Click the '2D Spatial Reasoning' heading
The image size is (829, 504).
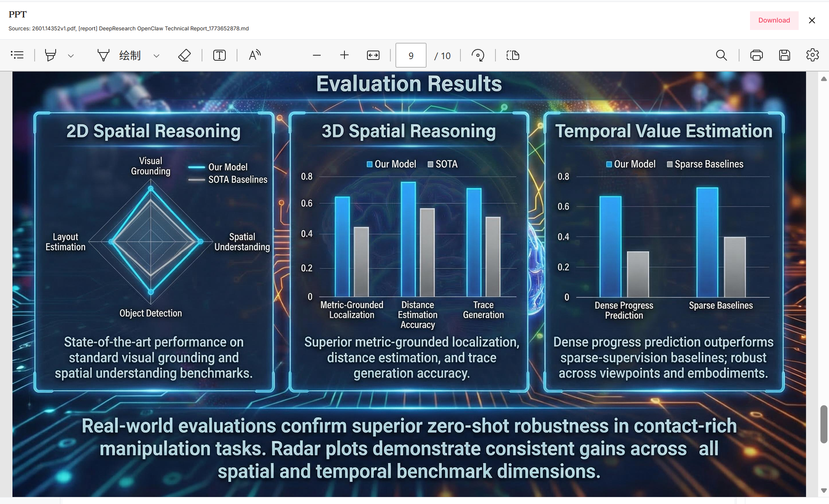(153, 131)
